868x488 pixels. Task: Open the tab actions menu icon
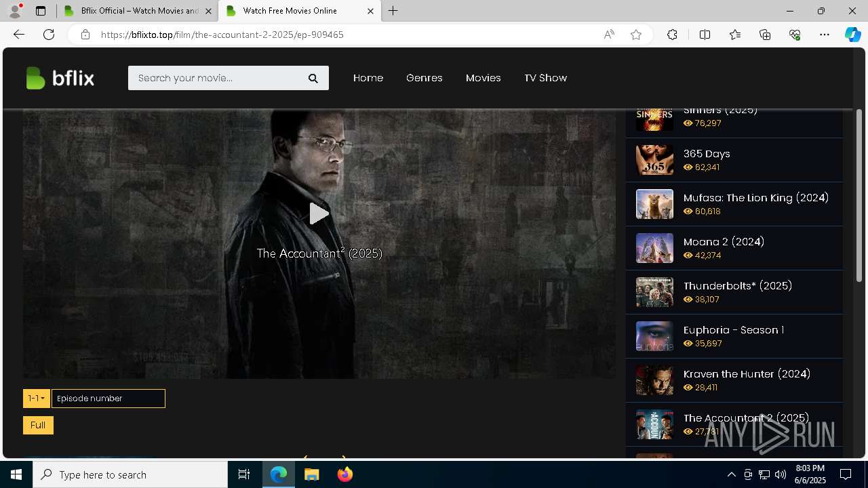point(41,11)
